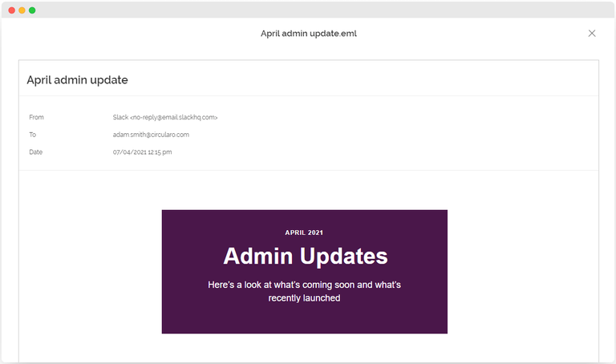Click the 'recently launched' banner text
This screenshot has height=364, width=616.
304,298
